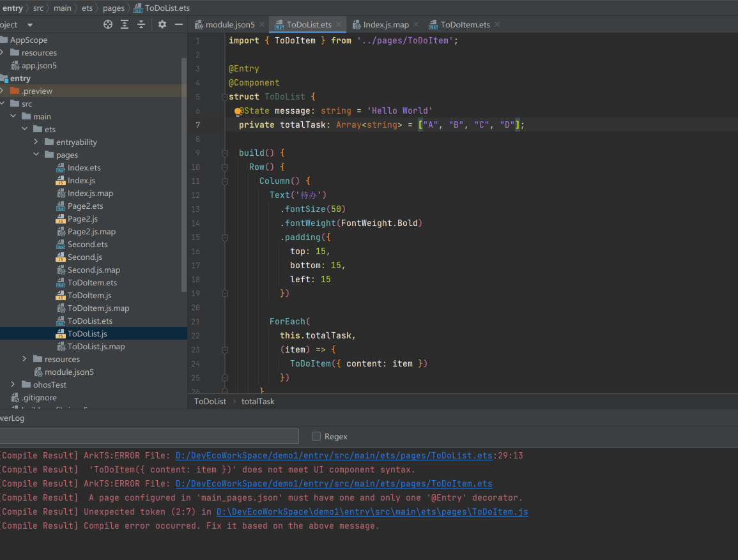Enable the Regex checkbox in the log panel
Screen dimensions: 738x560
point(316,435)
